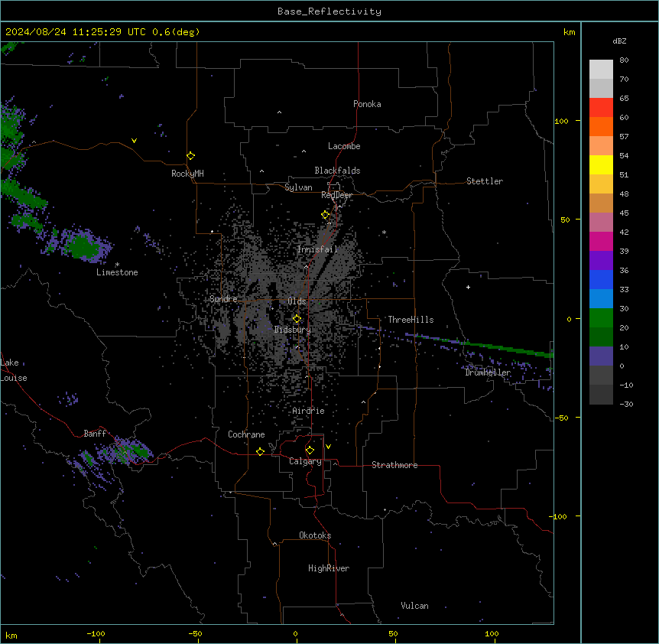
Task: Click the km unit label at top right
Action: pos(569,32)
